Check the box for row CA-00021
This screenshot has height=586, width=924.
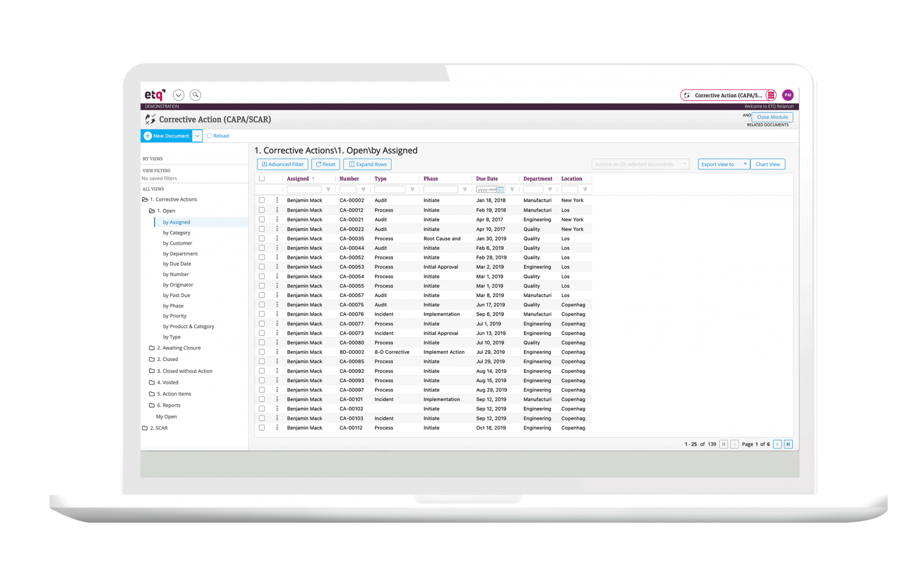[x=262, y=219]
